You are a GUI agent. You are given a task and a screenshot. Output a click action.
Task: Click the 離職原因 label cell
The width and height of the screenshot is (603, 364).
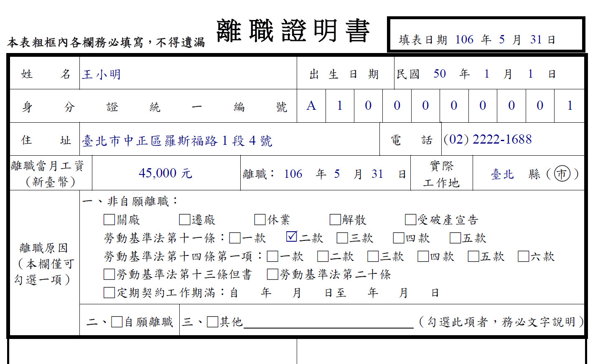point(44,263)
